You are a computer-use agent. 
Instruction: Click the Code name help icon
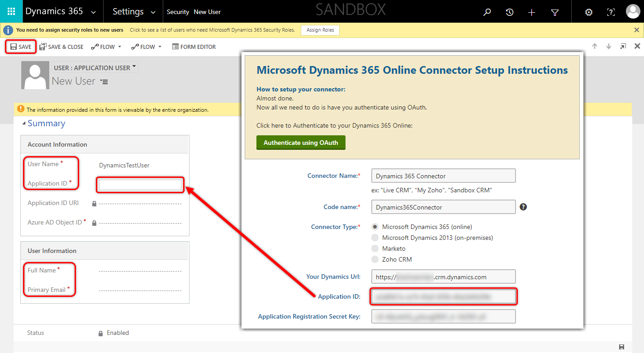[x=523, y=207]
